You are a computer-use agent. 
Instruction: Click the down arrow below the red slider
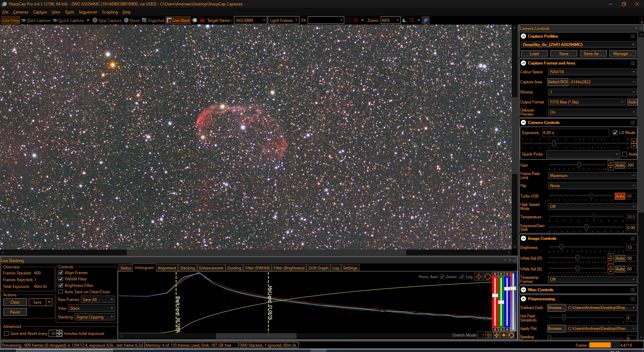[495, 329]
